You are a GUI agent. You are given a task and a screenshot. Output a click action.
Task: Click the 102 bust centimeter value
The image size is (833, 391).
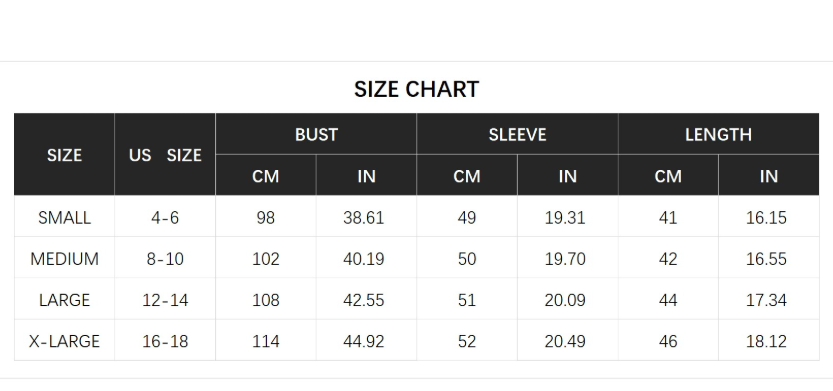point(266,259)
